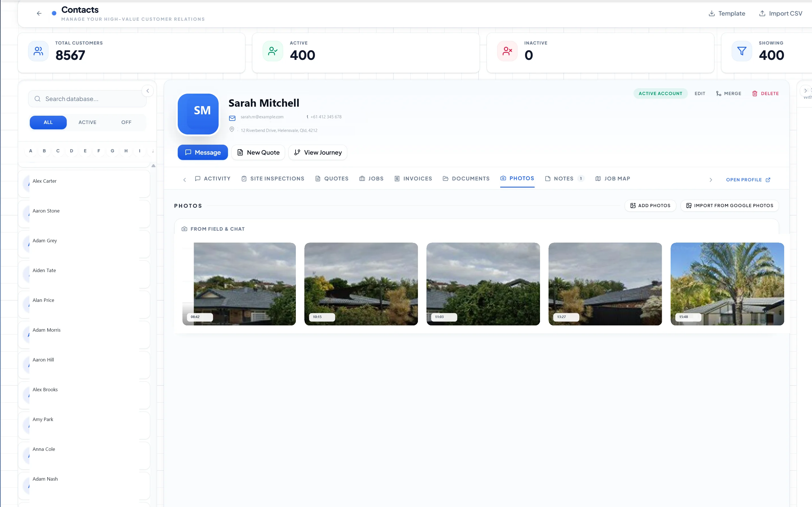The image size is (812, 507).
Task: Filter contacts by letter H
Action: (x=126, y=151)
